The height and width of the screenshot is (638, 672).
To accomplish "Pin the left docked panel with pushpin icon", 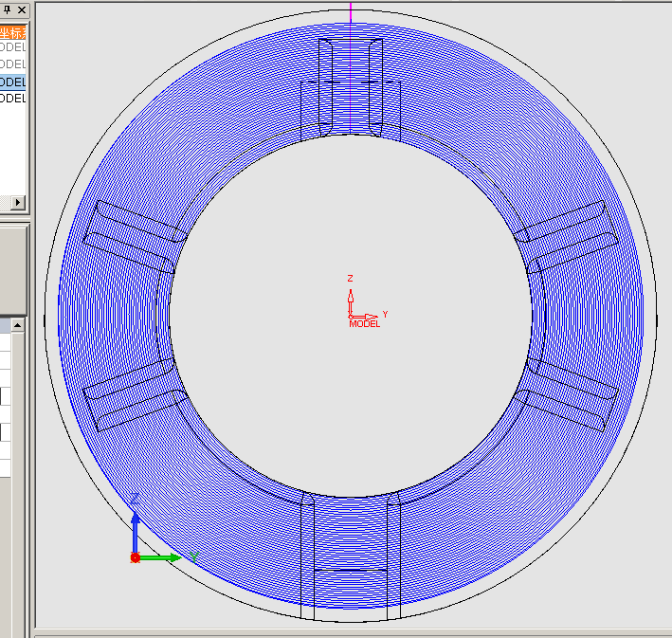I will (x=8, y=9).
